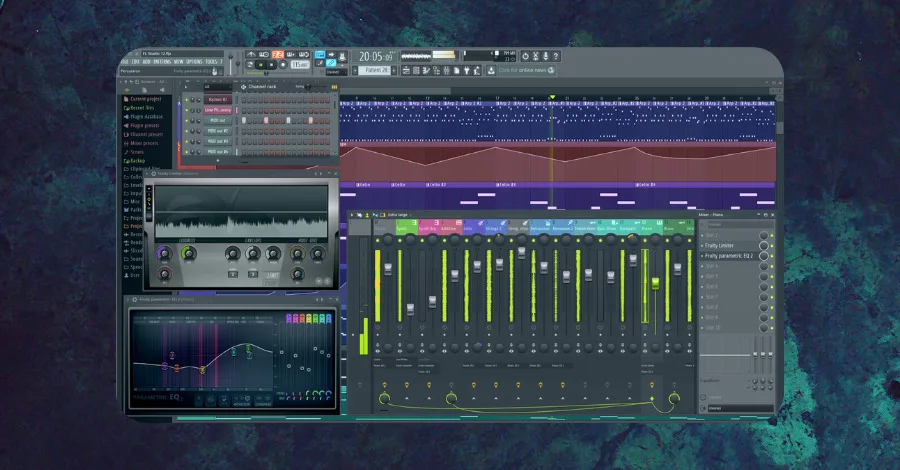This screenshot has height=470, width=900.
Task: Click 'Click for online news' link
Action: pos(522,71)
